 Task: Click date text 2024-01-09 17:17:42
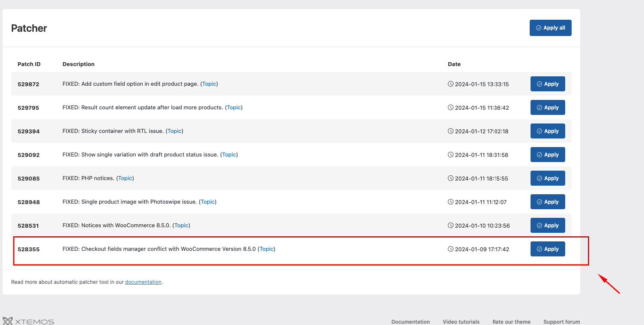482,249
